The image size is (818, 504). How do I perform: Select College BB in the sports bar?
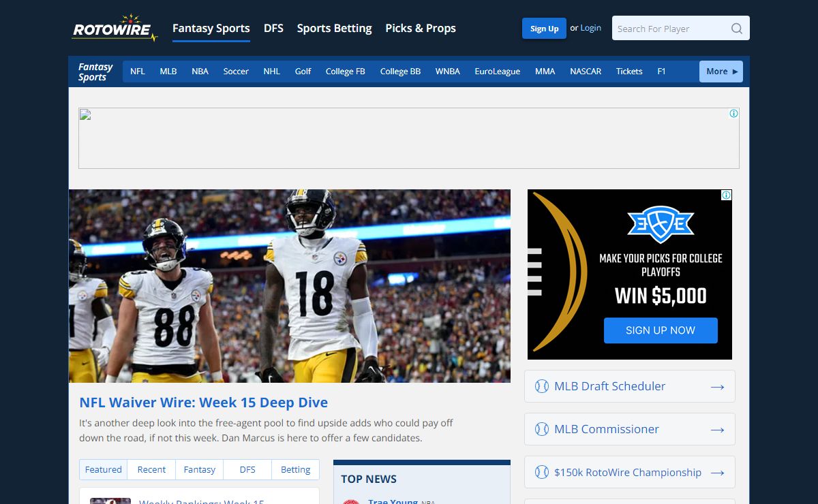tap(400, 72)
